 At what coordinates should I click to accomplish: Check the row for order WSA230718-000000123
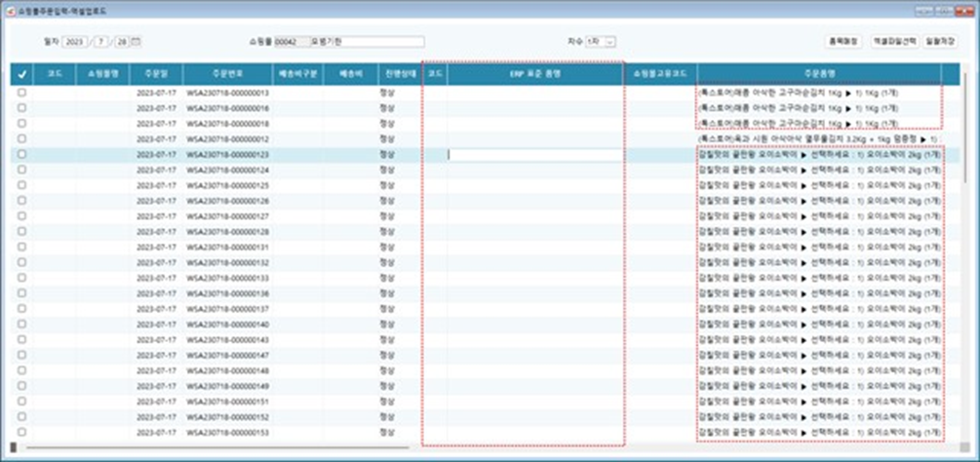21,154
